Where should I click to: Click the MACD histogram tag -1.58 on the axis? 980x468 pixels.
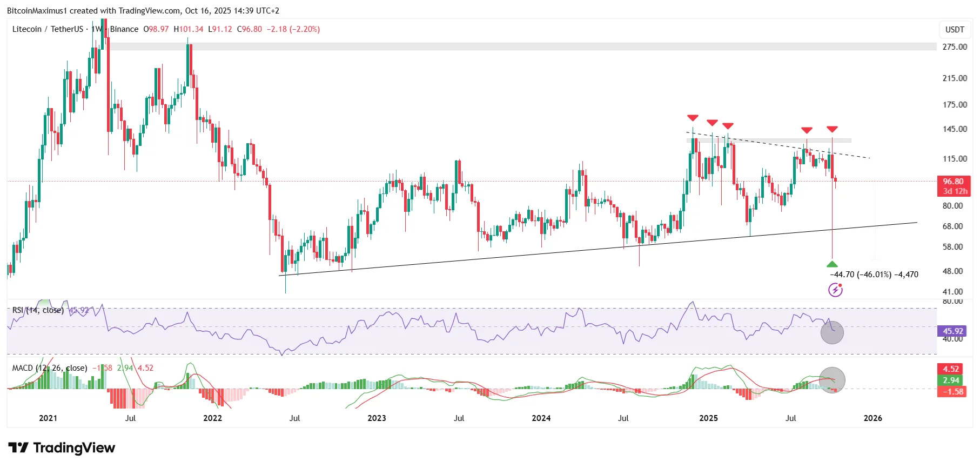click(952, 392)
